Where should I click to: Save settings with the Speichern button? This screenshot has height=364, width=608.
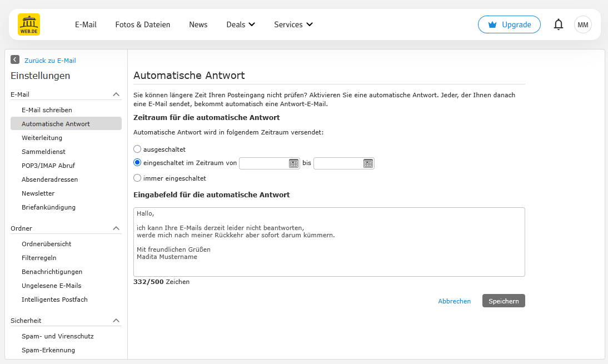(x=503, y=301)
